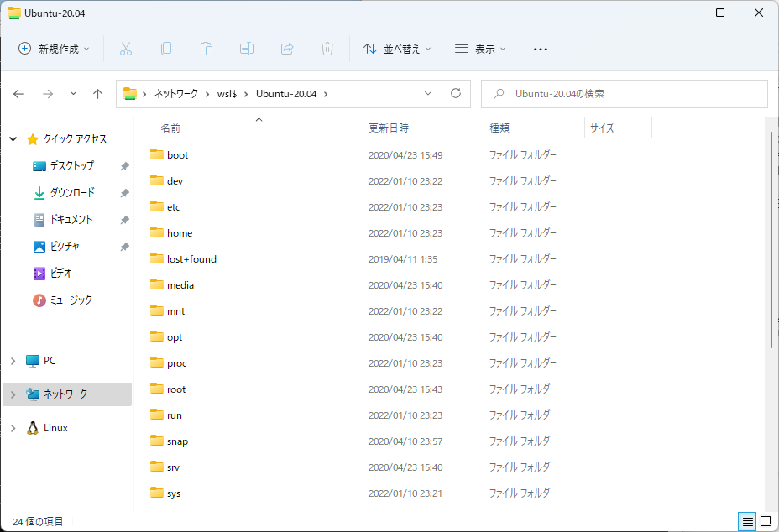Select the opt folder
The width and height of the screenshot is (779, 532).
click(x=175, y=337)
